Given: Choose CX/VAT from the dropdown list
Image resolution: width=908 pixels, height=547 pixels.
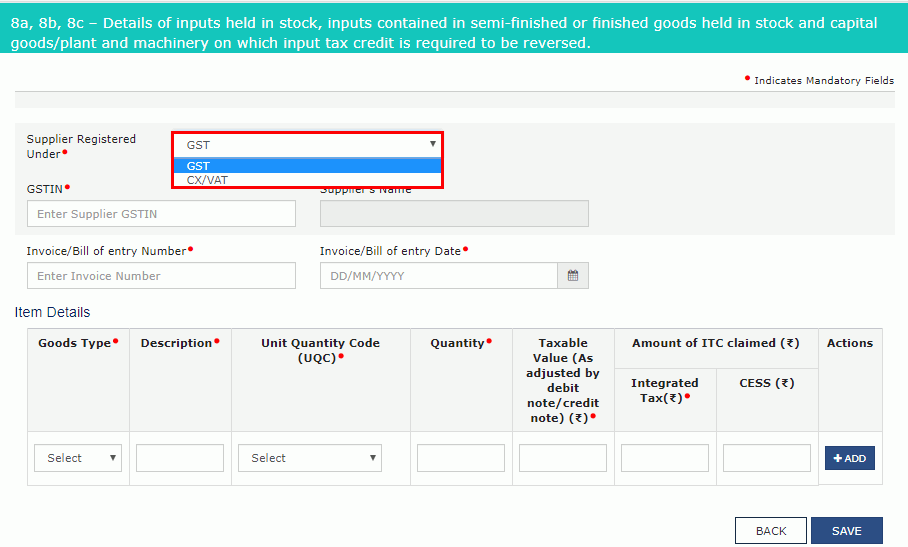Looking at the screenshot, I should point(307,180).
